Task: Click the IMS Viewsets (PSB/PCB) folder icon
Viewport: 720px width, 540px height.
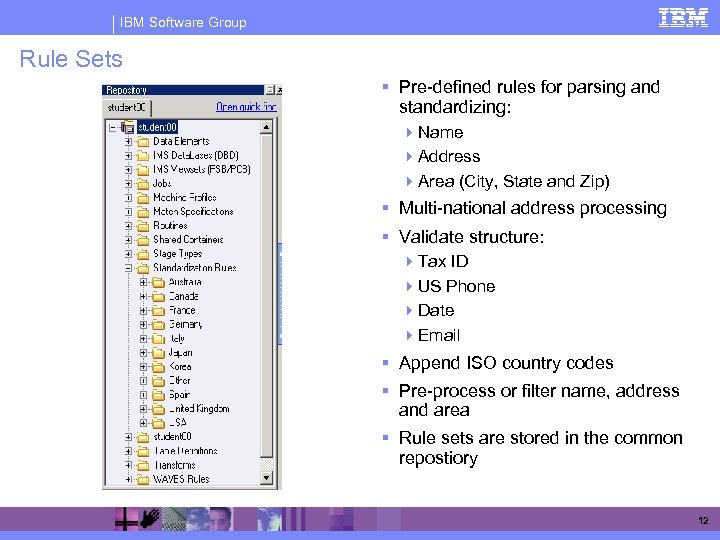Action: coord(144,170)
